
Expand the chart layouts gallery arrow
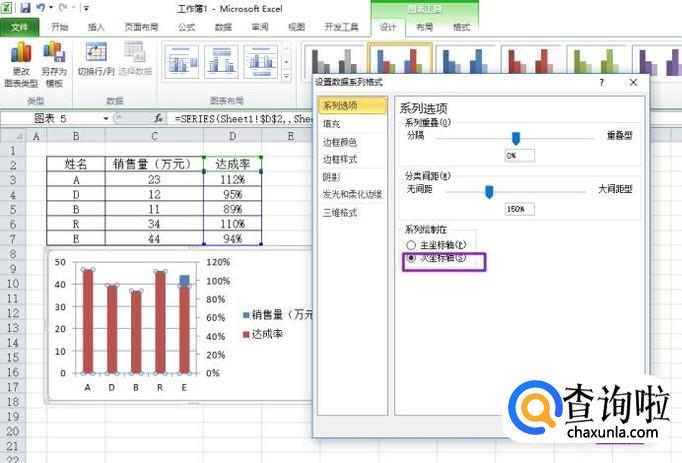[x=286, y=75]
